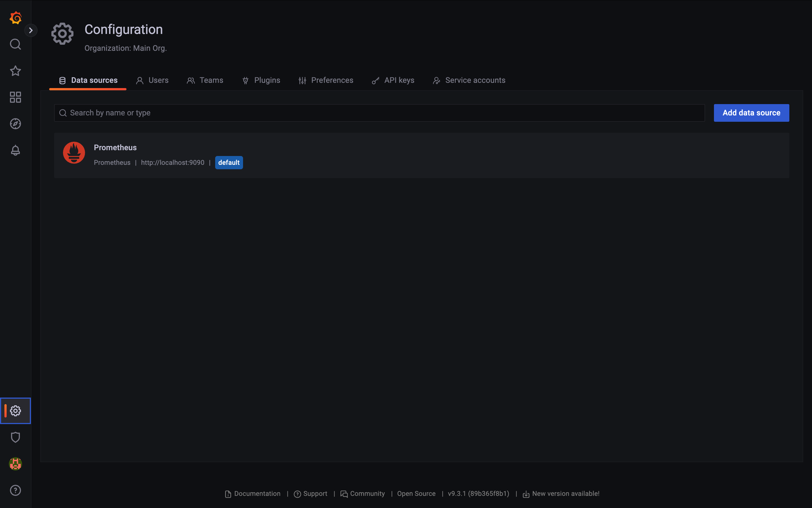This screenshot has height=508, width=812.
Task: Expand the sidebar navigation chevron
Action: coord(31,31)
